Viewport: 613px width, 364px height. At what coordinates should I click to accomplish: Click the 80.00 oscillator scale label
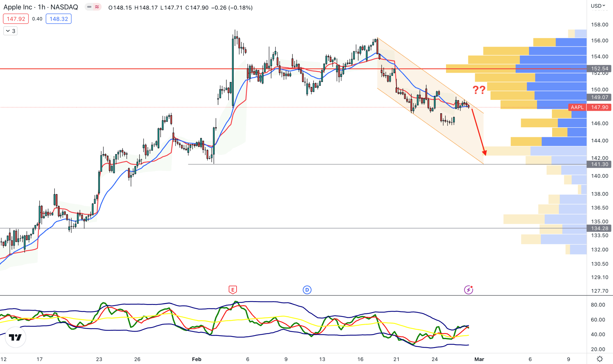coord(598,305)
